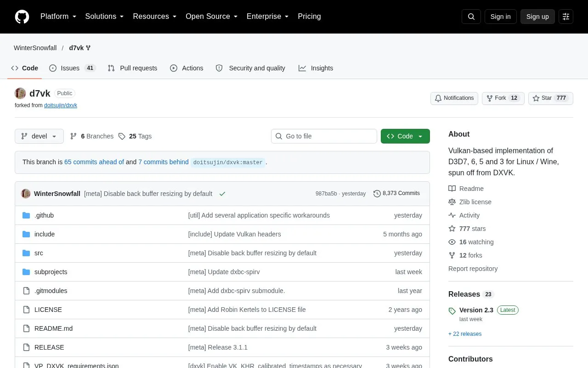The image size is (588, 368).
Task: Open the 65 commits ahead link
Action: tap(94, 162)
